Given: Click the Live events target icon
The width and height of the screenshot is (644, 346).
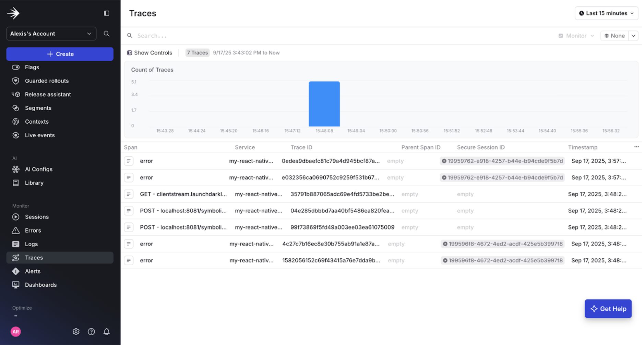Looking at the screenshot, I should point(16,135).
